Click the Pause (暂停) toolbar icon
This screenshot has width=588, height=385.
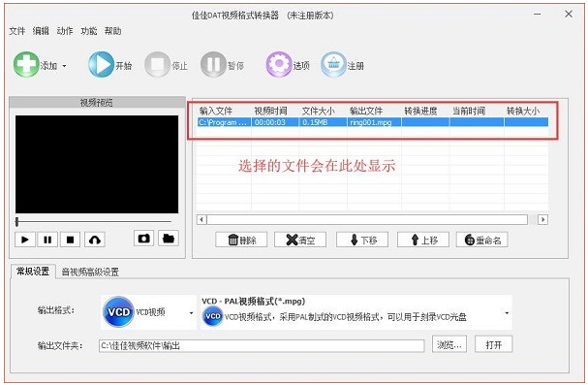[213, 65]
